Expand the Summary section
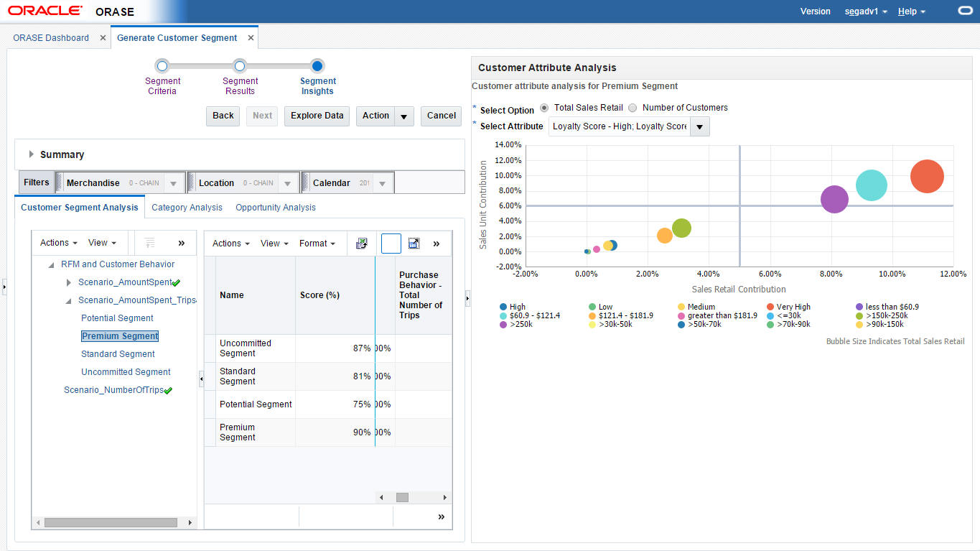The width and height of the screenshot is (980, 551). 32,154
